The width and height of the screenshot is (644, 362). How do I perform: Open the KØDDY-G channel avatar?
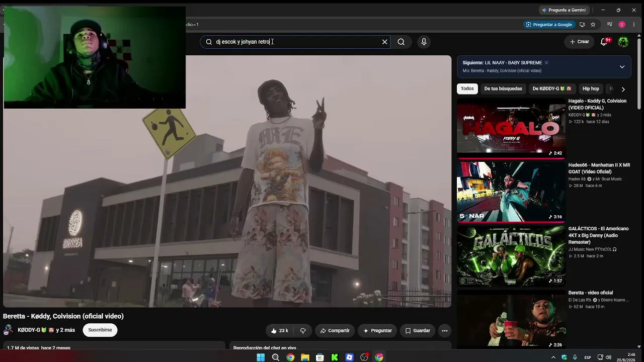coord(8,330)
